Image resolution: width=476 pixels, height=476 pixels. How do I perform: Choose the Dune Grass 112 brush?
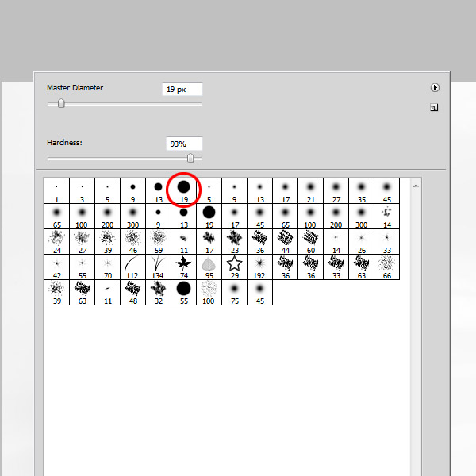coord(132,267)
